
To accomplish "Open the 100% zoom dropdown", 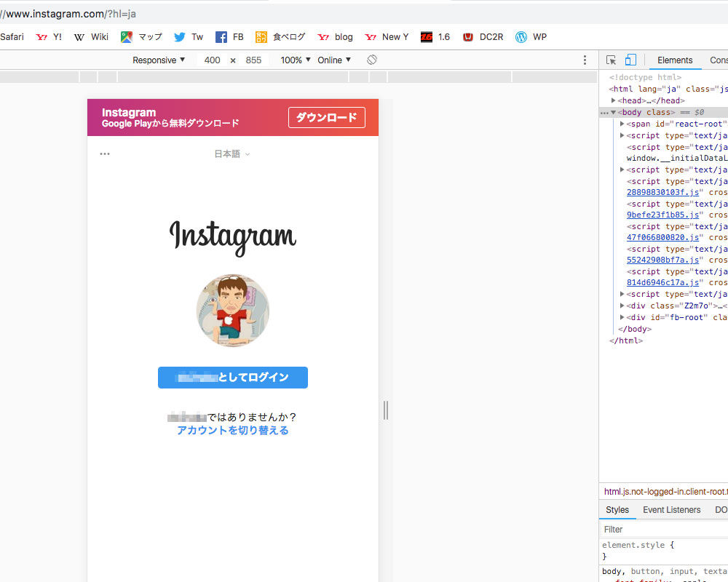I will click(296, 60).
